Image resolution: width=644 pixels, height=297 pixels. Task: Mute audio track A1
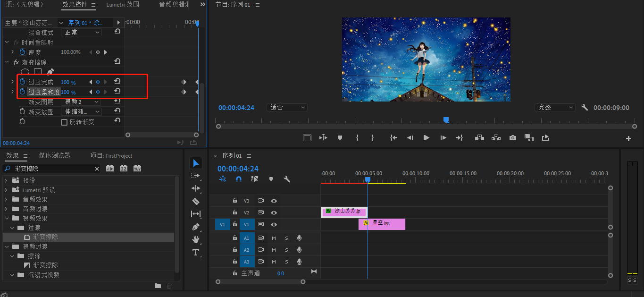click(x=274, y=238)
